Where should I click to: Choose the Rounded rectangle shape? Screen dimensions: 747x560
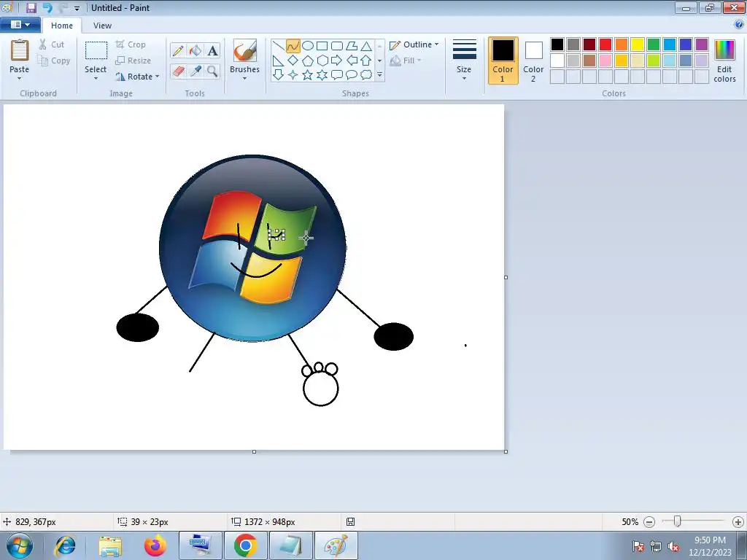click(337, 46)
